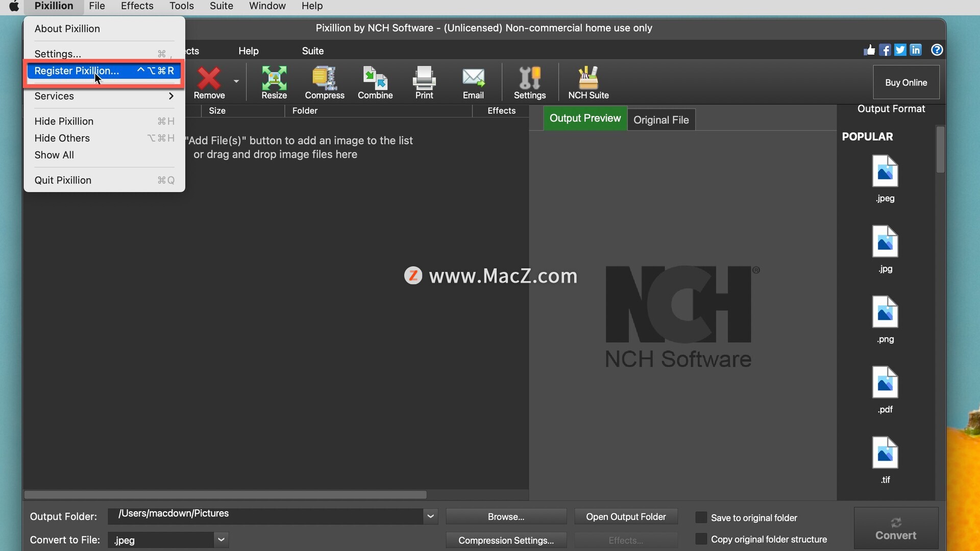Click the Compression Settings... button
Screen dimensions: 980x551
click(x=505, y=540)
